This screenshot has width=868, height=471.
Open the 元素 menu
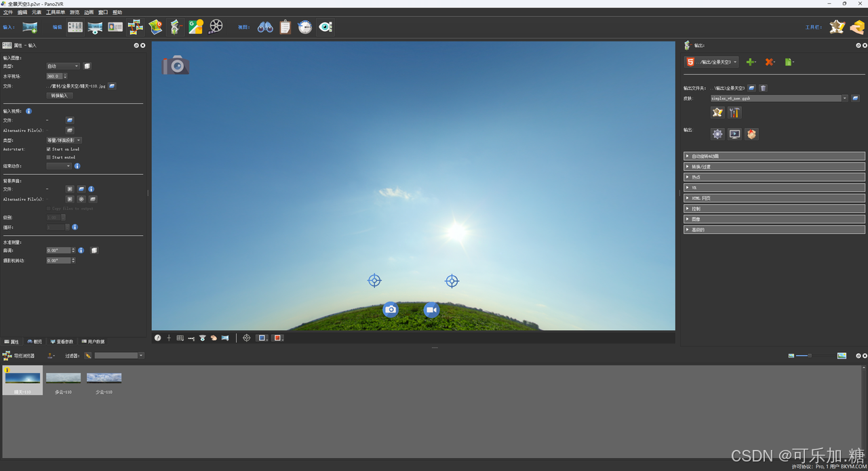[x=37, y=12]
